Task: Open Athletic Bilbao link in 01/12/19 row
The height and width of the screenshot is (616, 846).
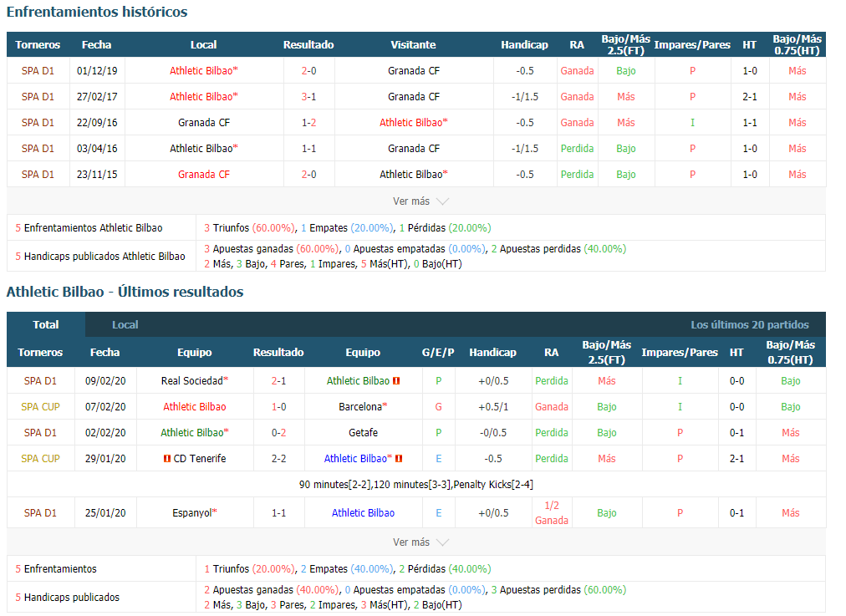Action: click(203, 71)
